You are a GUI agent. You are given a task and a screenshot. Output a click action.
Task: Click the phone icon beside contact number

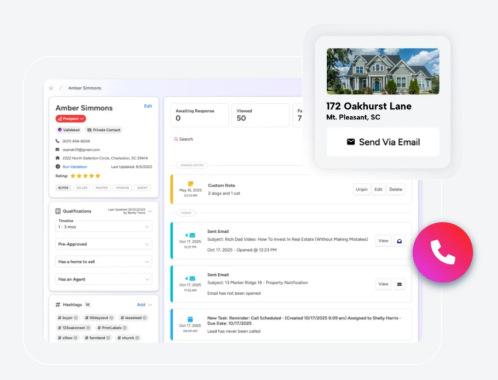pos(57,141)
